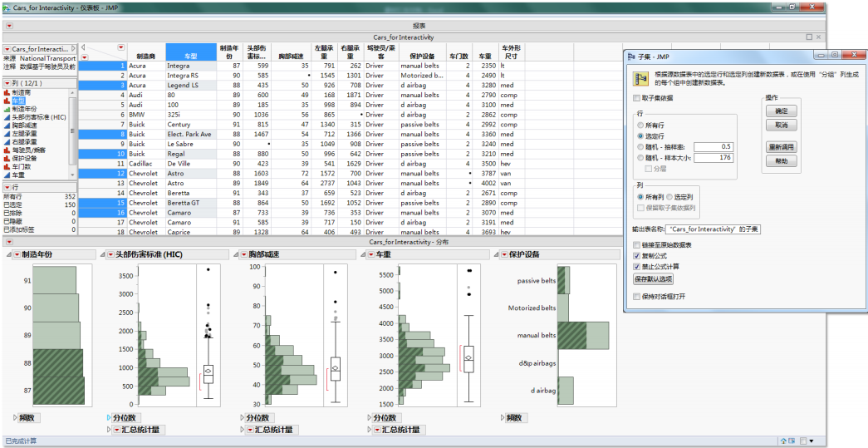This screenshot has width=868, height=448.
Task: Open red triangle menu of the 行 panel
Action: [7, 188]
